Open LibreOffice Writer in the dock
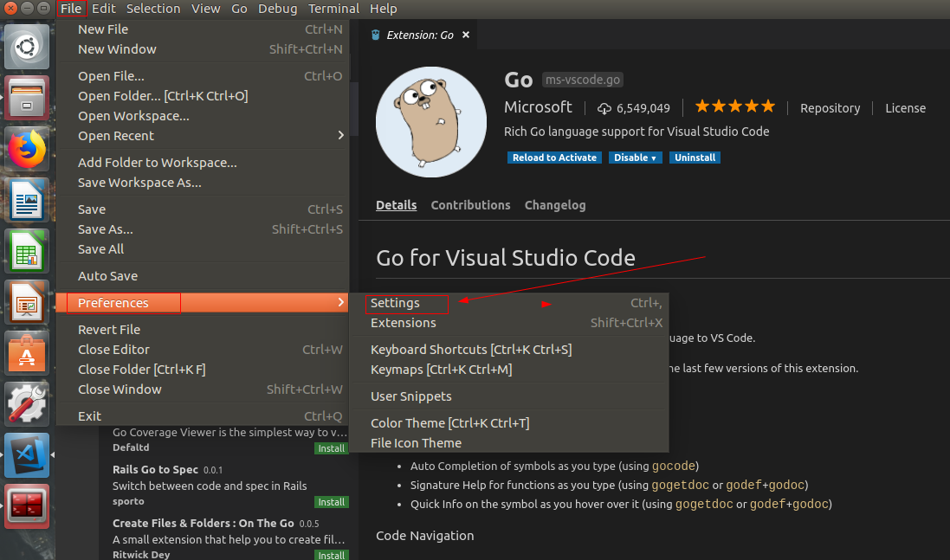The image size is (950, 560). [27, 200]
